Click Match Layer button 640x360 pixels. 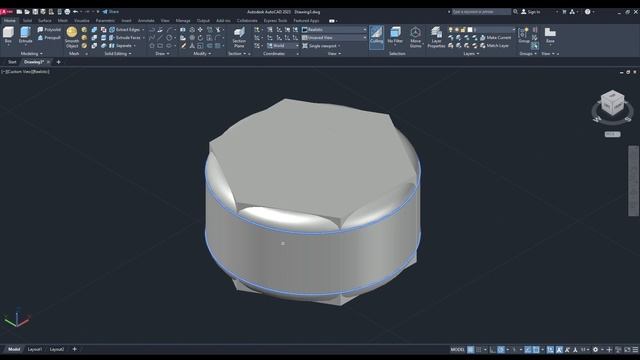[x=494, y=46]
